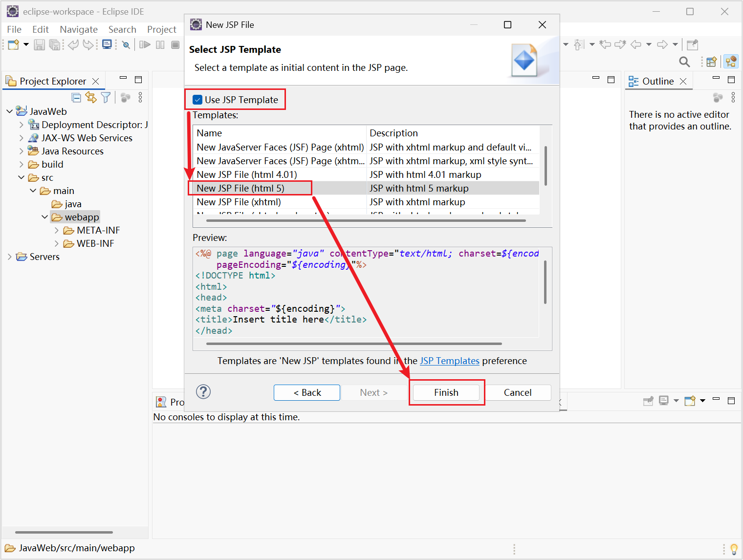The height and width of the screenshot is (560, 743).
Task: Click the Finish button
Action: click(x=446, y=392)
